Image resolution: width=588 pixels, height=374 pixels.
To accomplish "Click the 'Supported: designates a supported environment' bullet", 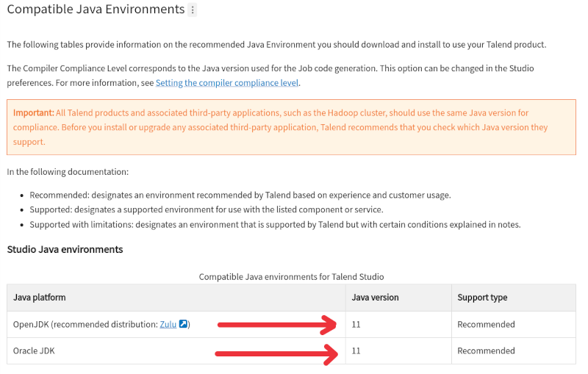I will (207, 210).
